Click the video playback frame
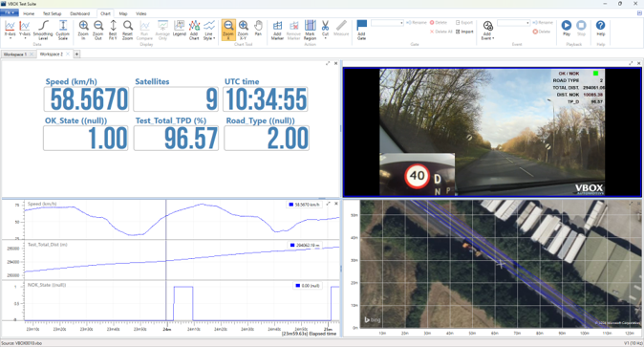The image size is (644, 347). [x=492, y=132]
